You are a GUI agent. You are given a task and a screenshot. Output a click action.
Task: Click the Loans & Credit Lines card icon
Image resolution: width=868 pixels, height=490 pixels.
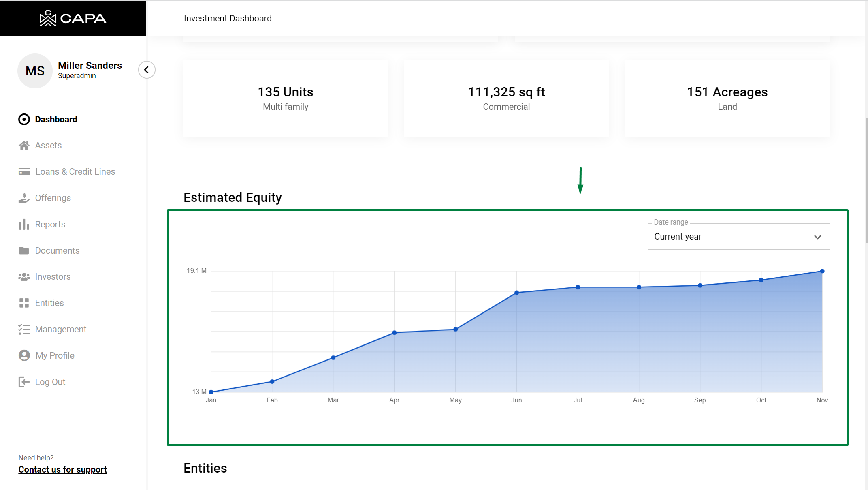tap(24, 172)
